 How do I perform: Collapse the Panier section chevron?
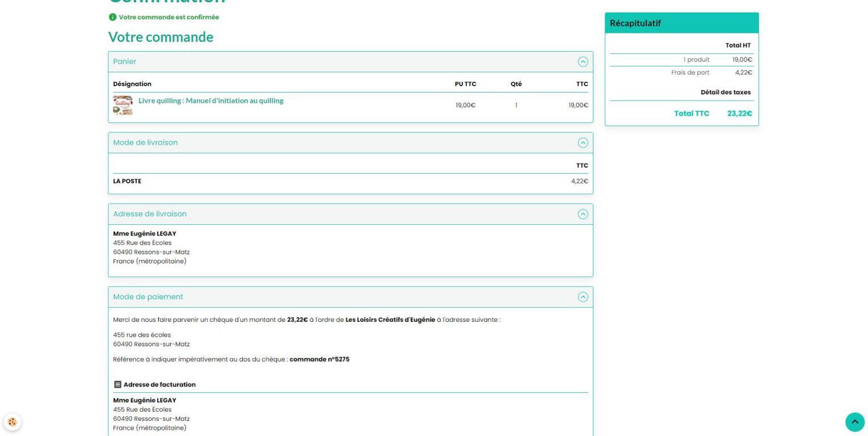[x=583, y=61]
